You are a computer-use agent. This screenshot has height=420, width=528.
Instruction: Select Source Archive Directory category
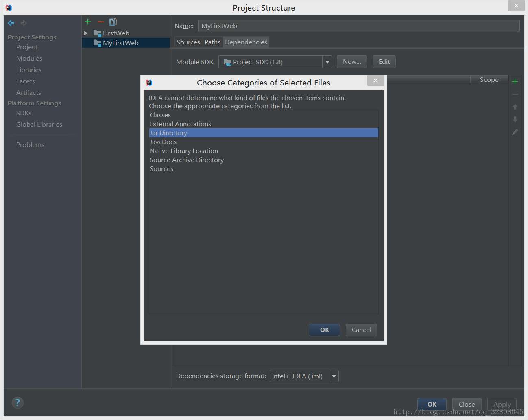(264, 160)
